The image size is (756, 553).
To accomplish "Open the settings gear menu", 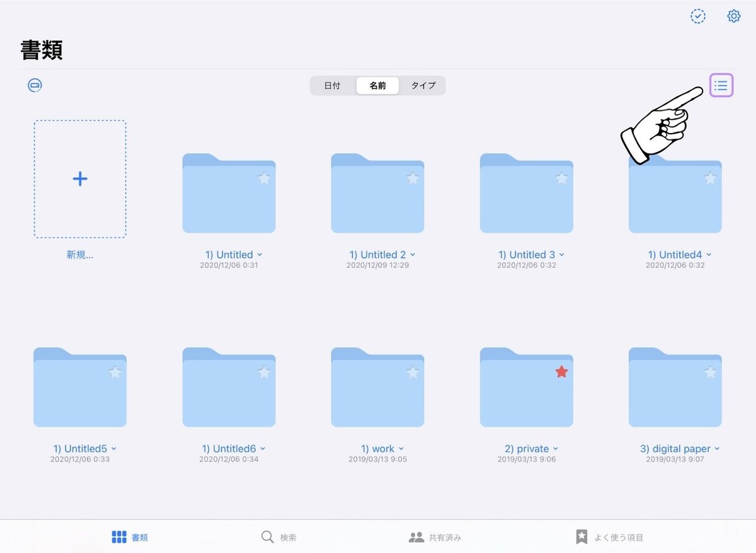I will 733,16.
